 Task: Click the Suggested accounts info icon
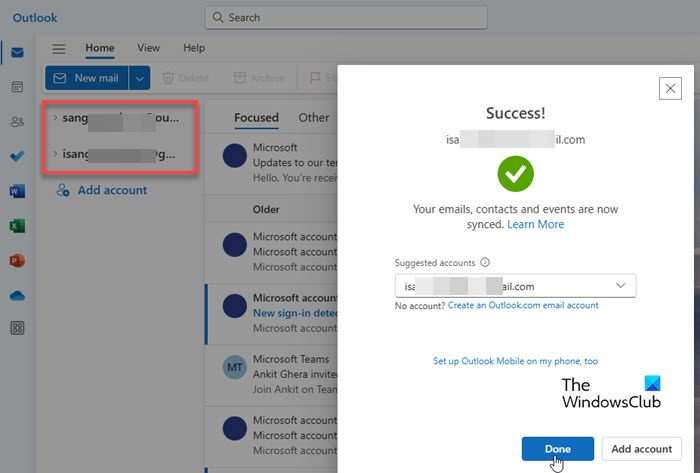pyautogui.click(x=485, y=262)
